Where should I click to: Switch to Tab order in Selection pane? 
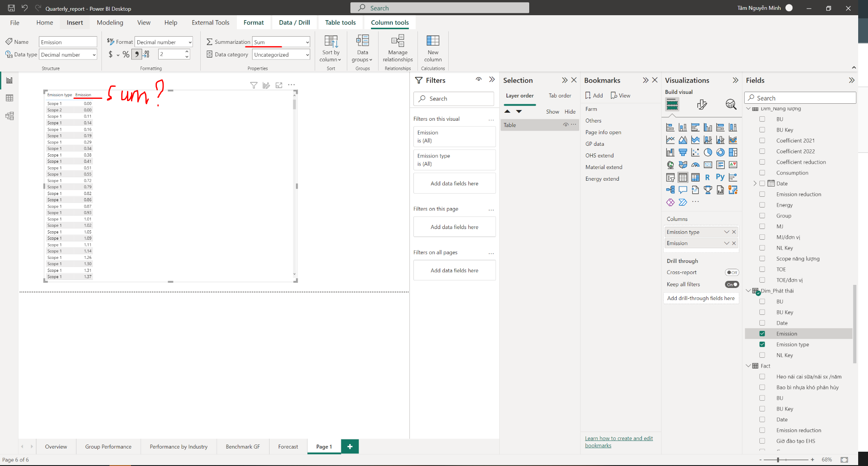tap(560, 96)
